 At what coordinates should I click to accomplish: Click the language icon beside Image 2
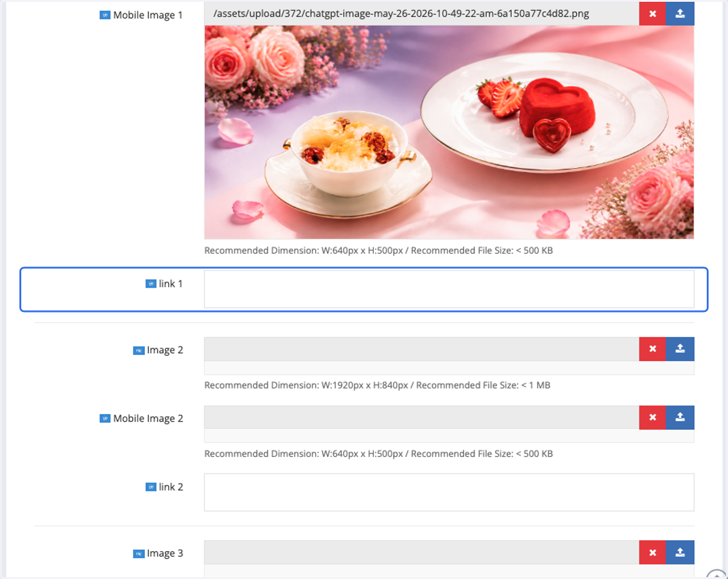[138, 350]
